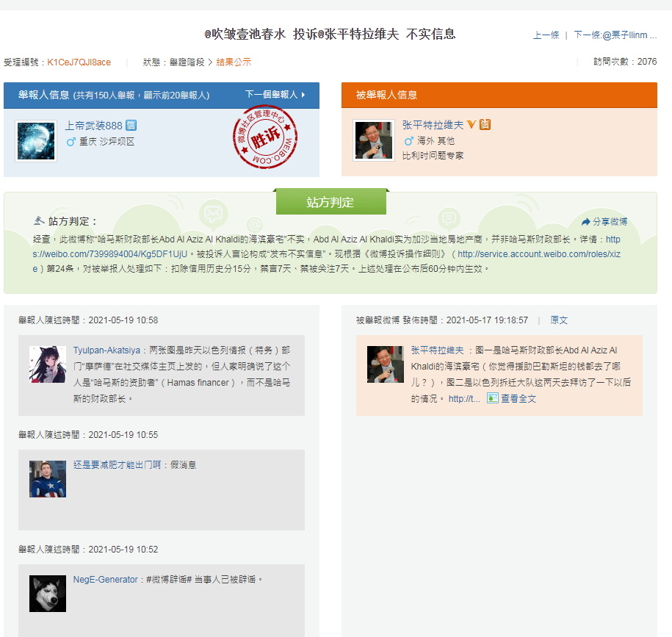Share the verdict via 分享微博

[x=610, y=222]
